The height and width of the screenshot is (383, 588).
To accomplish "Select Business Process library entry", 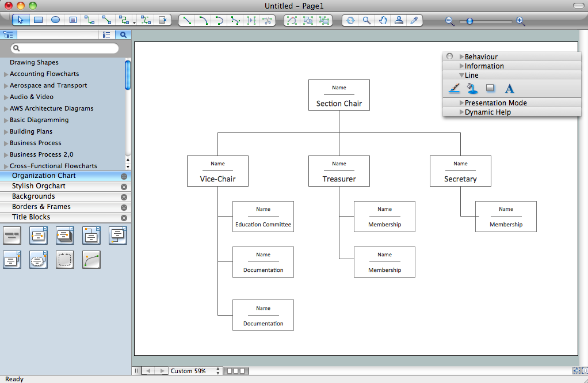I will [x=35, y=143].
